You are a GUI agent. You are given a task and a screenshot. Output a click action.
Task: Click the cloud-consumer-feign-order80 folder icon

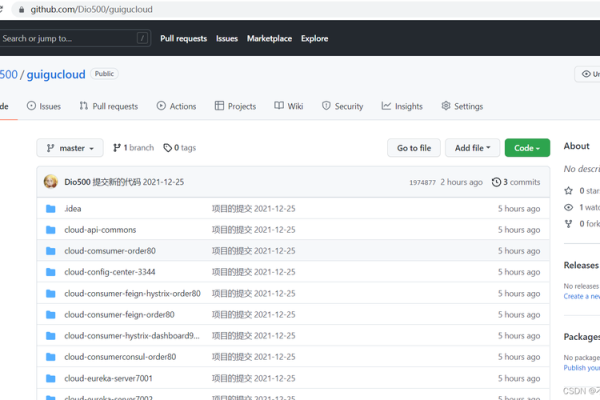pyautogui.click(x=51, y=315)
